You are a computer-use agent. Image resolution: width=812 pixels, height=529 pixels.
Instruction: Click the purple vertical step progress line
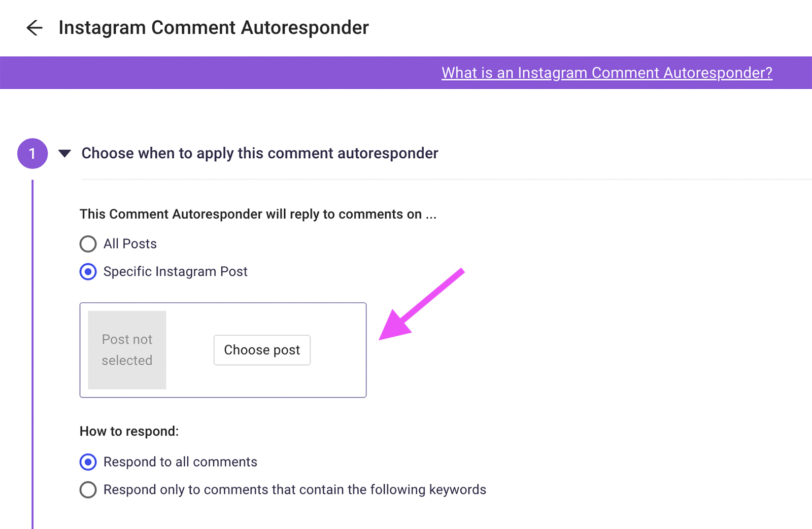tap(32, 355)
